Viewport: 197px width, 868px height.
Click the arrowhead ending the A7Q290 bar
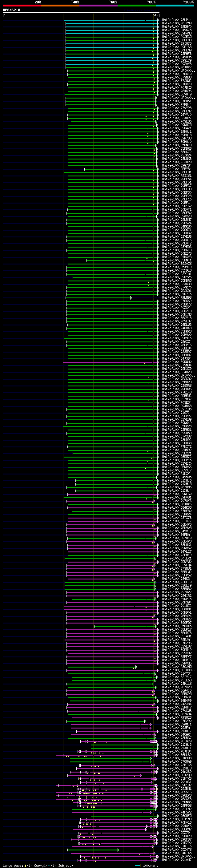pos(145,721)
